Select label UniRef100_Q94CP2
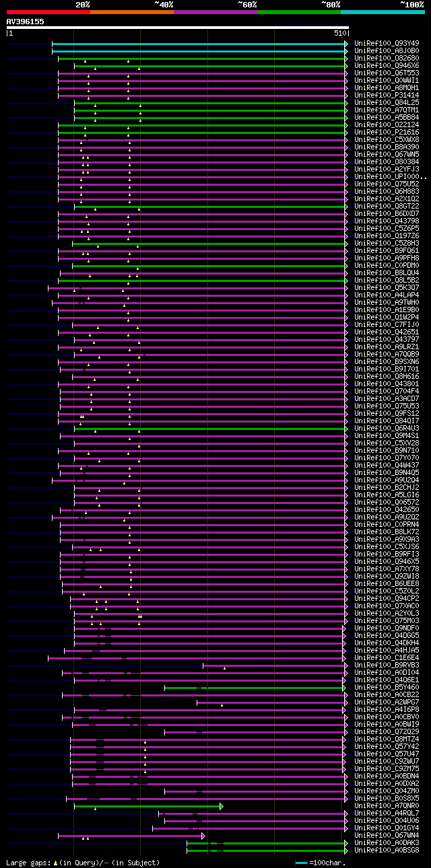 (387, 598)
